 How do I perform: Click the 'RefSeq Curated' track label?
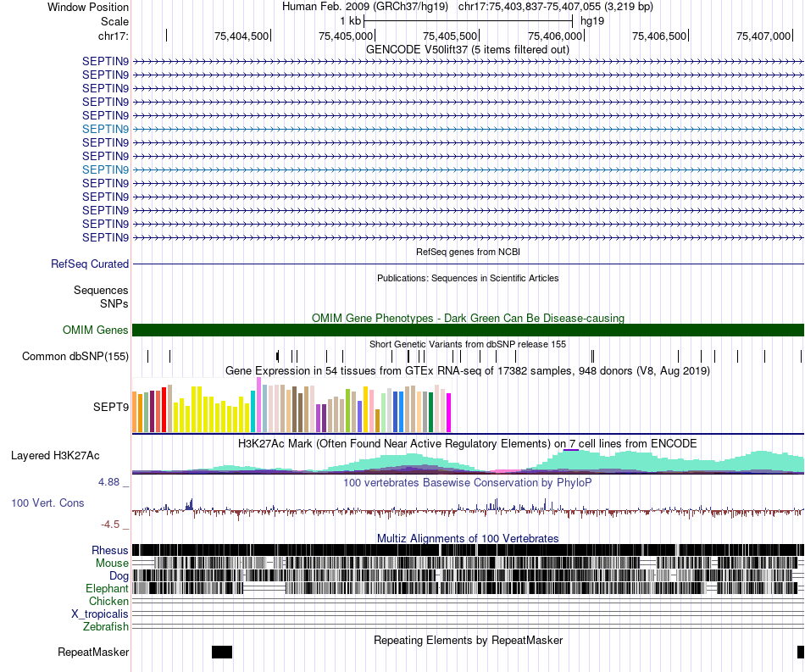pos(90,264)
